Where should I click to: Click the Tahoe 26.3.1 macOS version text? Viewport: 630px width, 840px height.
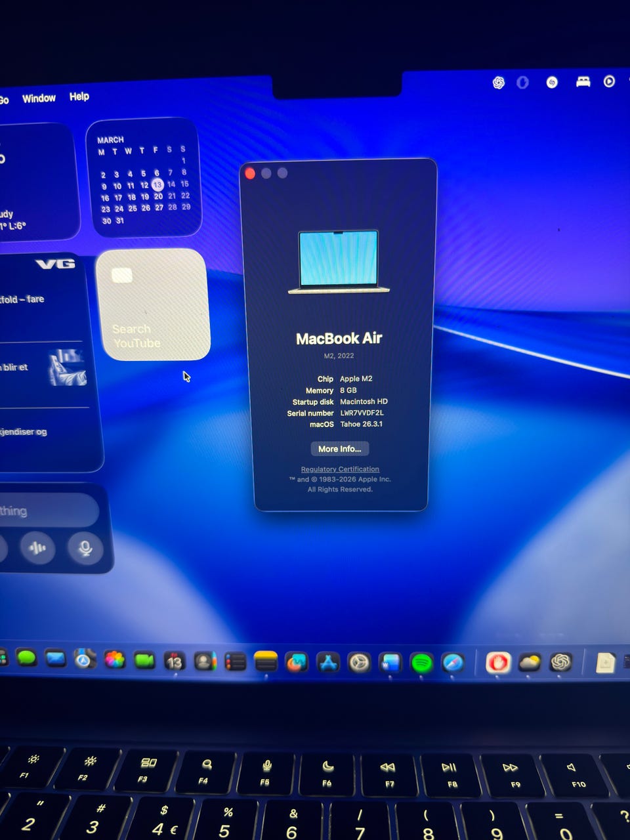[361, 424]
